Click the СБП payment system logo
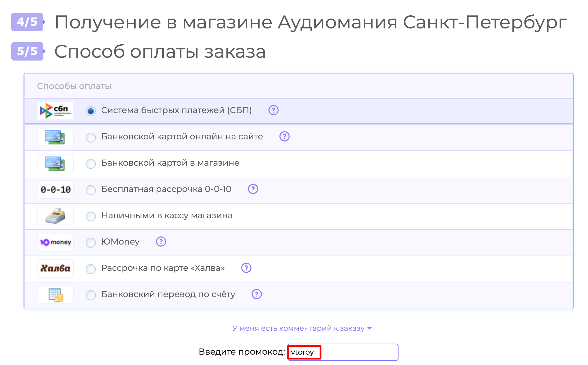This screenshot has height=365, width=588. (x=55, y=111)
